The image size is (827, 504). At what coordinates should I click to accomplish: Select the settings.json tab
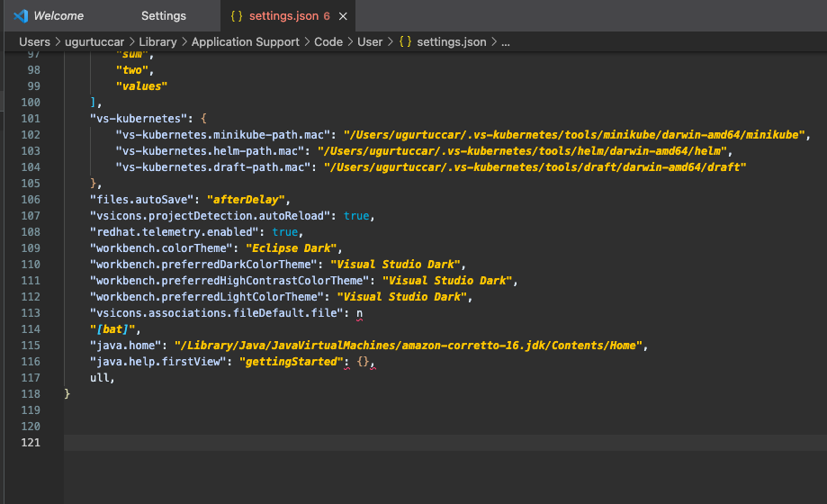283,16
